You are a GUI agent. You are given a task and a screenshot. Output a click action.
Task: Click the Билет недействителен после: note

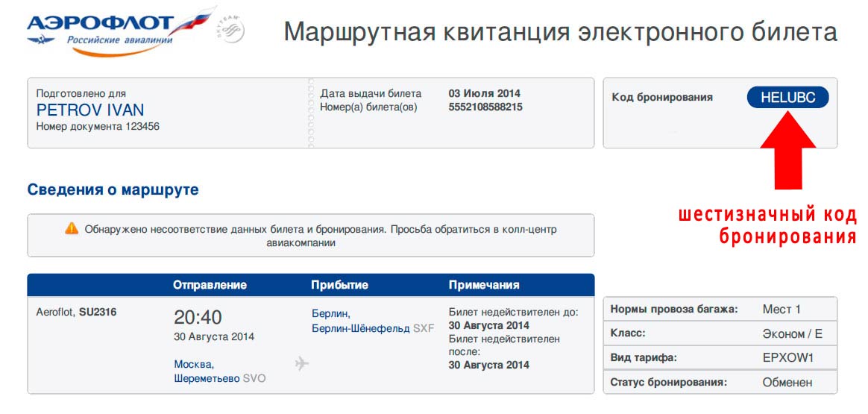(504, 345)
